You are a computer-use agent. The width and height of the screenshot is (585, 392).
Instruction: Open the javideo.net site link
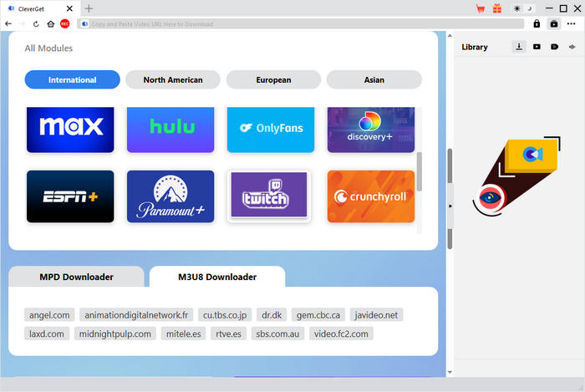(376, 315)
